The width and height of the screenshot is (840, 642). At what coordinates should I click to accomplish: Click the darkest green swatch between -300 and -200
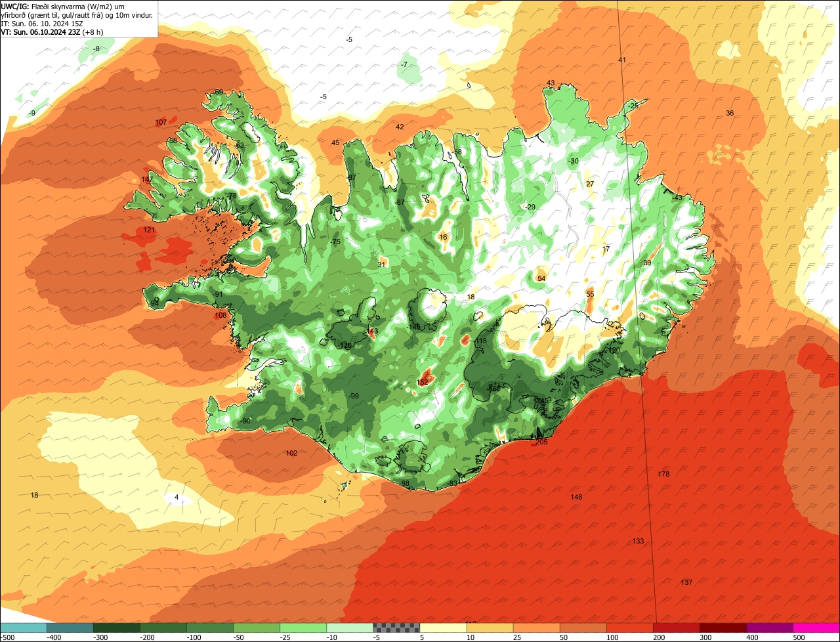pyautogui.click(x=117, y=628)
